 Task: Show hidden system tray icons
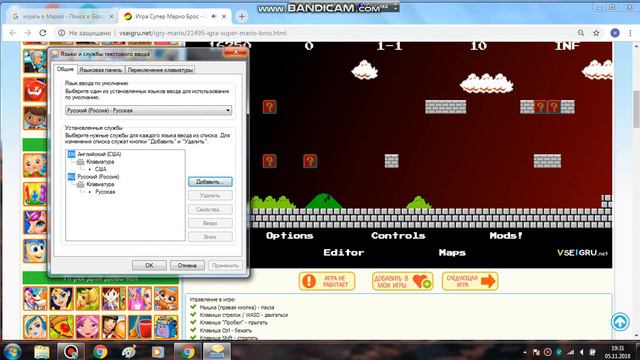524,352
